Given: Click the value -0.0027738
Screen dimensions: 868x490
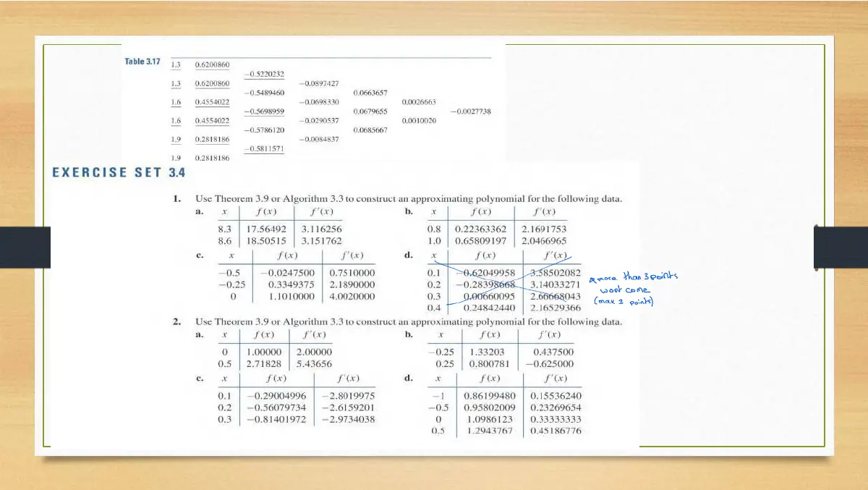Looking at the screenshot, I should pyautogui.click(x=471, y=112).
